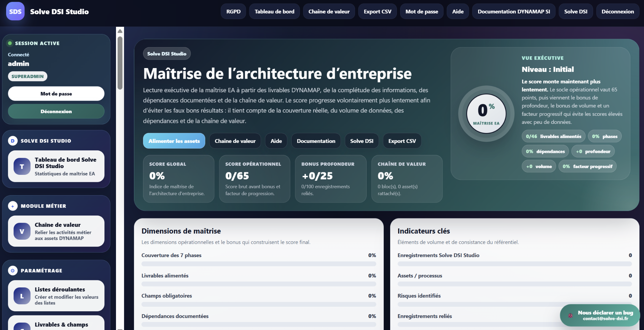This screenshot has width=644, height=330.
Task: Open Tableau de bord Solve DSI Studio card
Action: click(x=56, y=166)
